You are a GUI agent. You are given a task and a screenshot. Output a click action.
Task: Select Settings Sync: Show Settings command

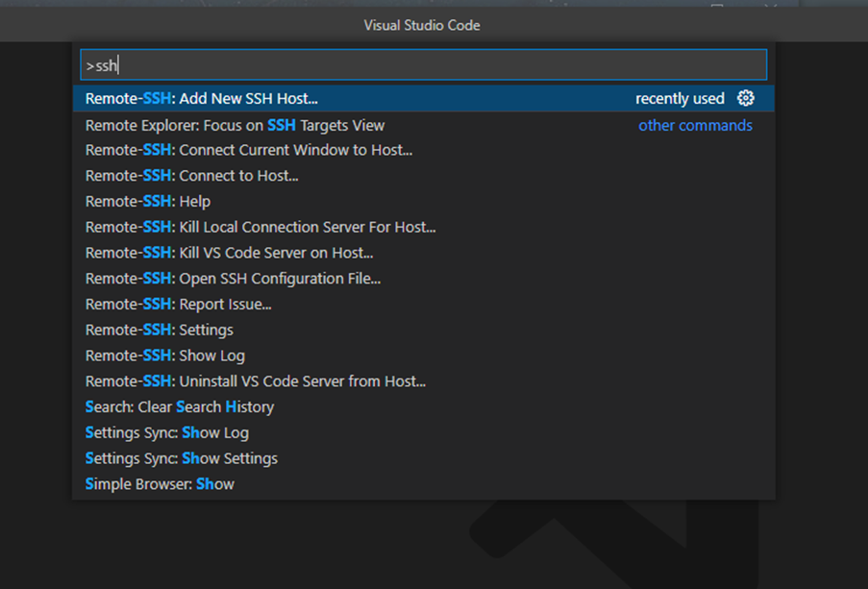point(424,458)
